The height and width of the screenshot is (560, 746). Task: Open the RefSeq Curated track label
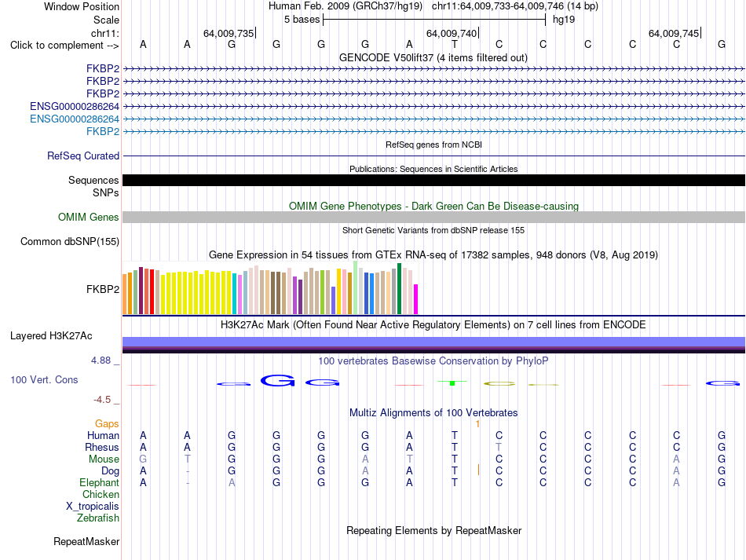coord(83,156)
